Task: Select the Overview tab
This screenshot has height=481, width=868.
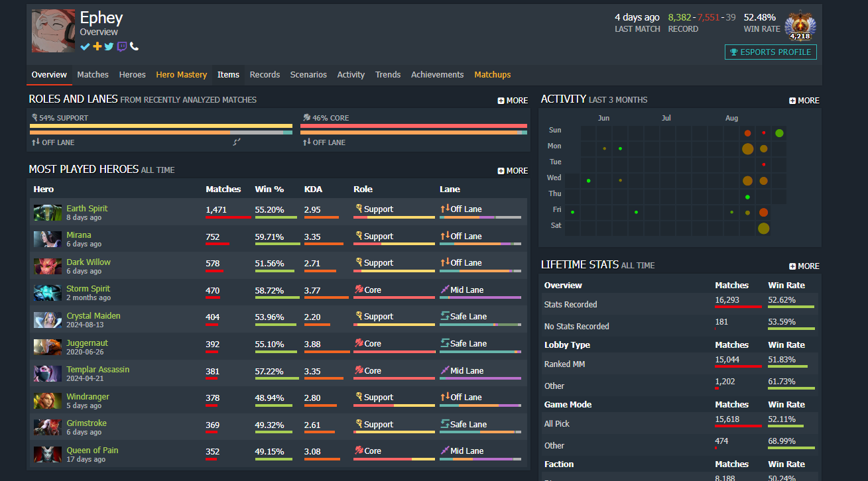Action: [49, 75]
